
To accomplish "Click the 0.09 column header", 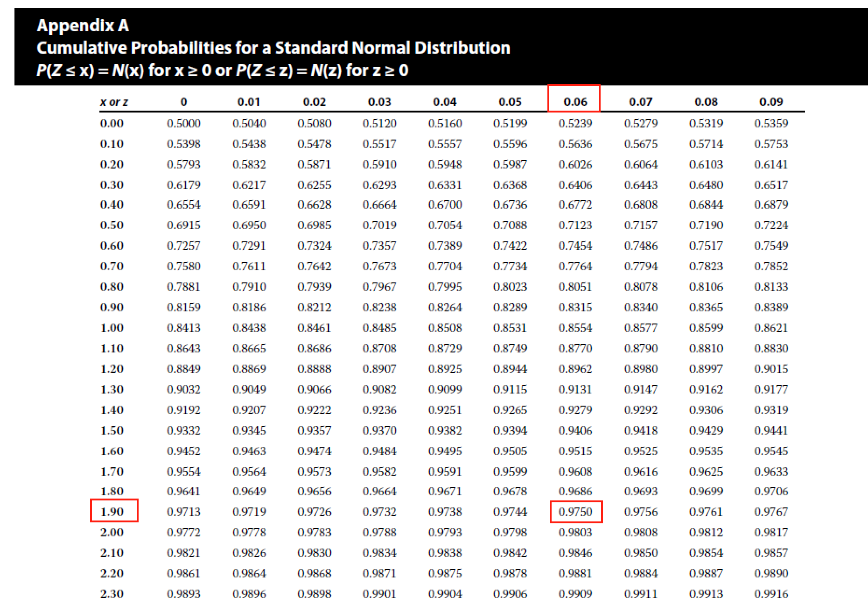I will (771, 102).
